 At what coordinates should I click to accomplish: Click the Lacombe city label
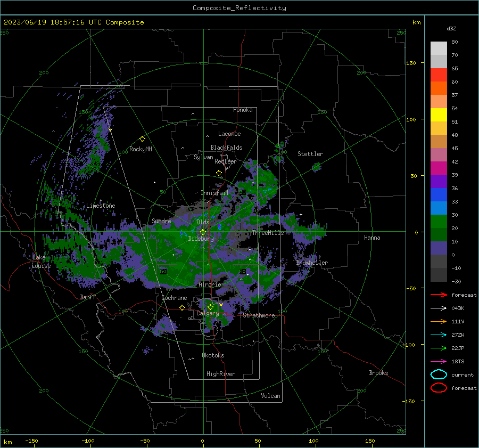coord(229,134)
